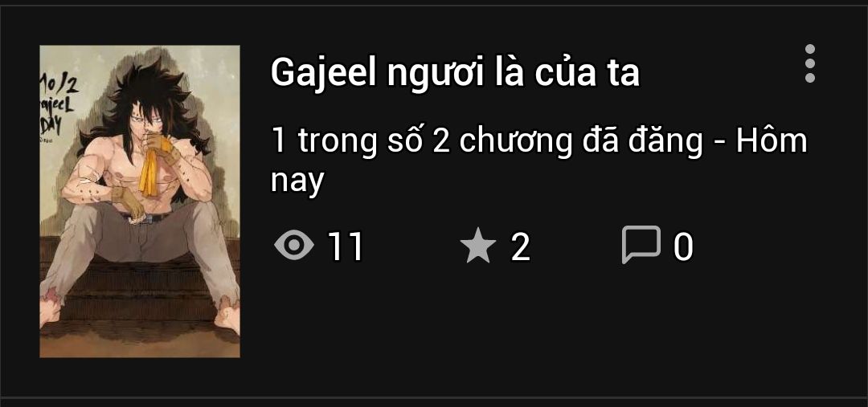Open story titled Gajeel ngươi là của ta
Image resolution: width=868 pixels, height=407 pixels.
(455, 72)
